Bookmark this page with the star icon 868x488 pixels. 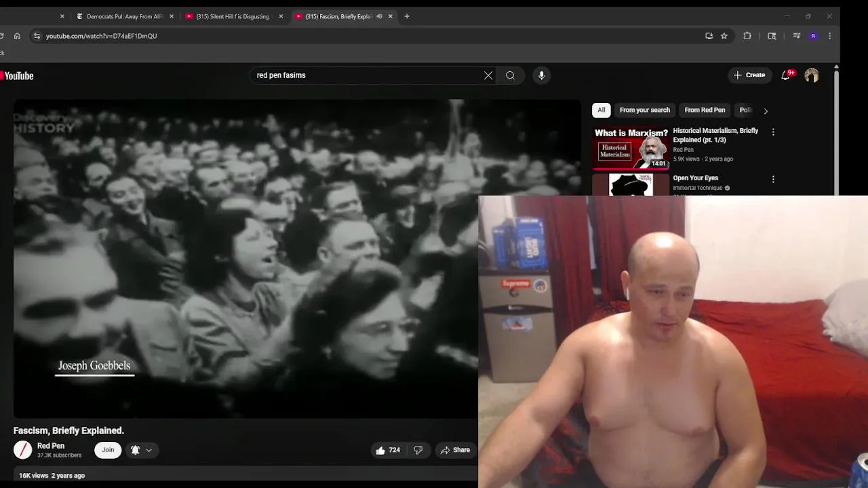pyautogui.click(x=724, y=36)
